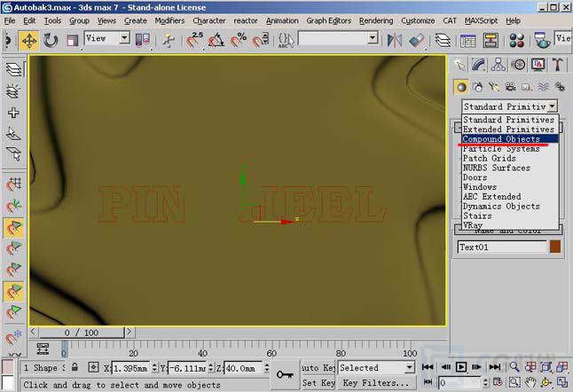
Task: Select the Scale tool
Action: [72, 40]
